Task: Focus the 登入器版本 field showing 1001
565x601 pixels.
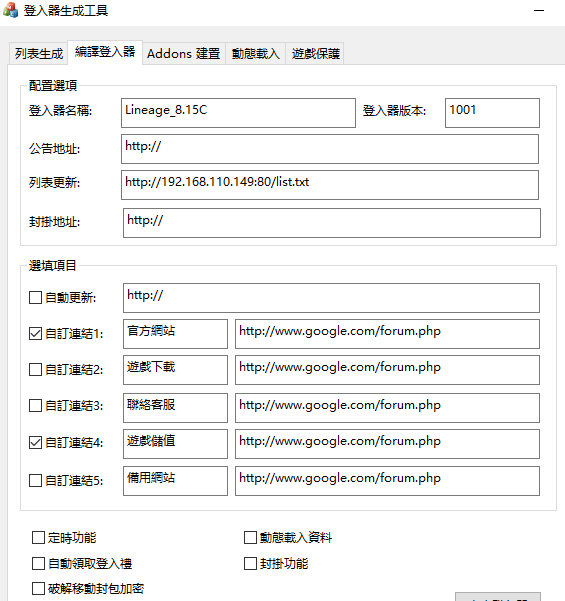Action: (x=492, y=113)
